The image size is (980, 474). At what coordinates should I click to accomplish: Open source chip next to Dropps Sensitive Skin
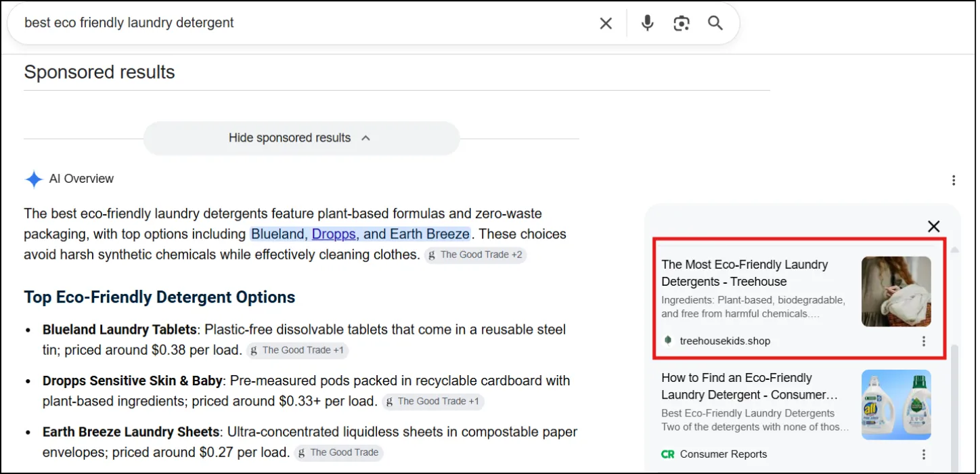pos(432,402)
